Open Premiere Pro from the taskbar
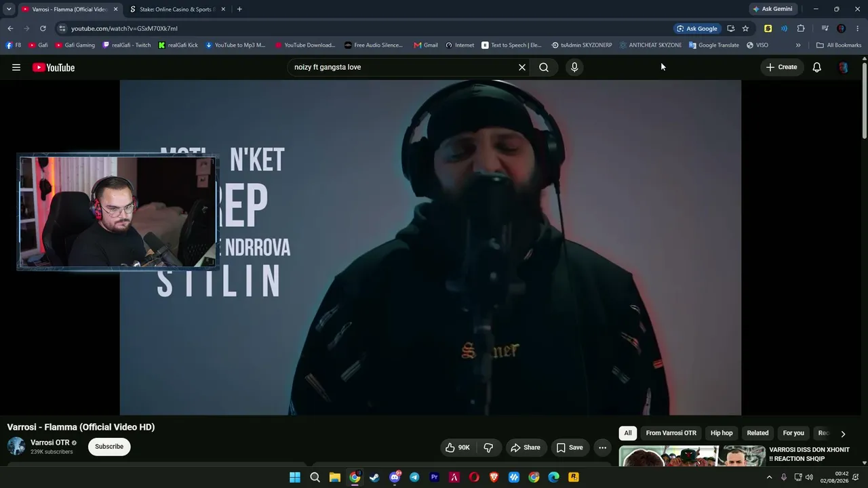 pos(435,477)
